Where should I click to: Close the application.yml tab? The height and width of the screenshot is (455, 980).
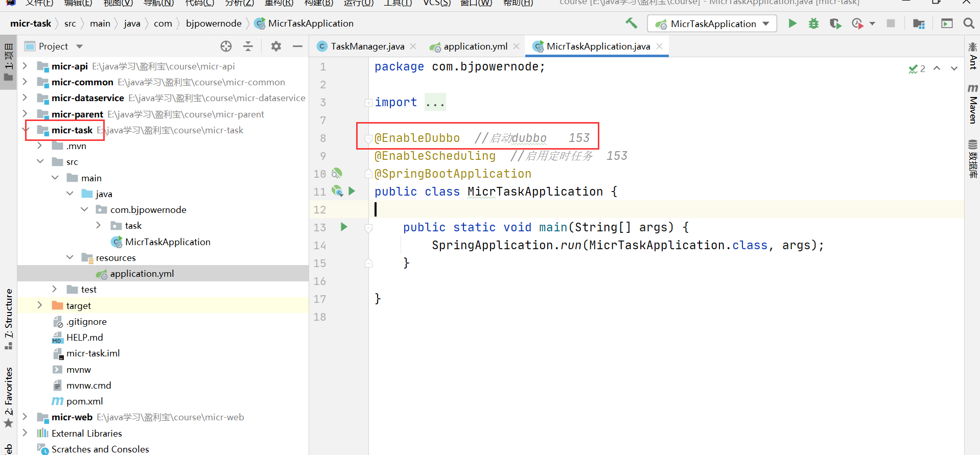tap(516, 46)
